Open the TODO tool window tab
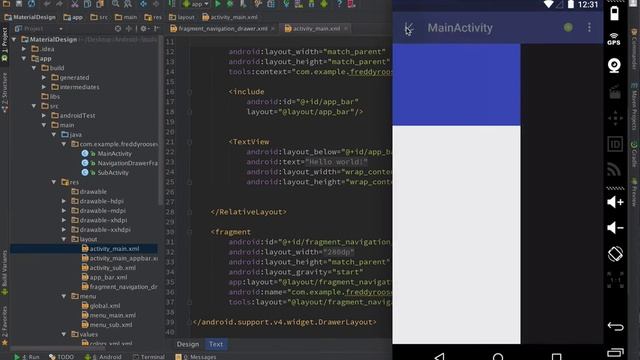 coord(62,357)
